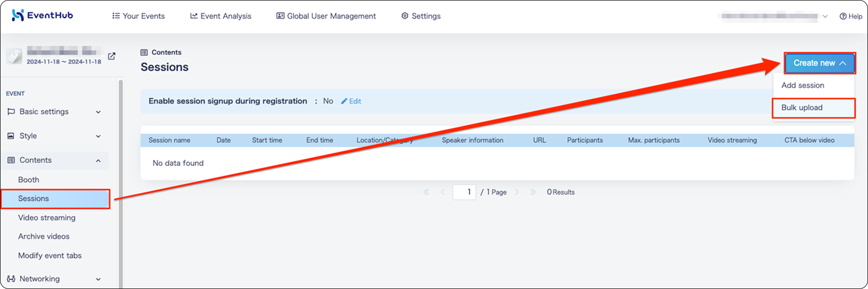
Task: Click the event thumbnail image
Action: (x=14, y=56)
